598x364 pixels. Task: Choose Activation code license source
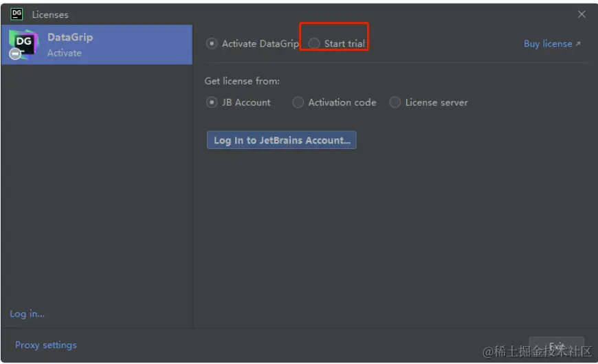pyautogui.click(x=298, y=102)
